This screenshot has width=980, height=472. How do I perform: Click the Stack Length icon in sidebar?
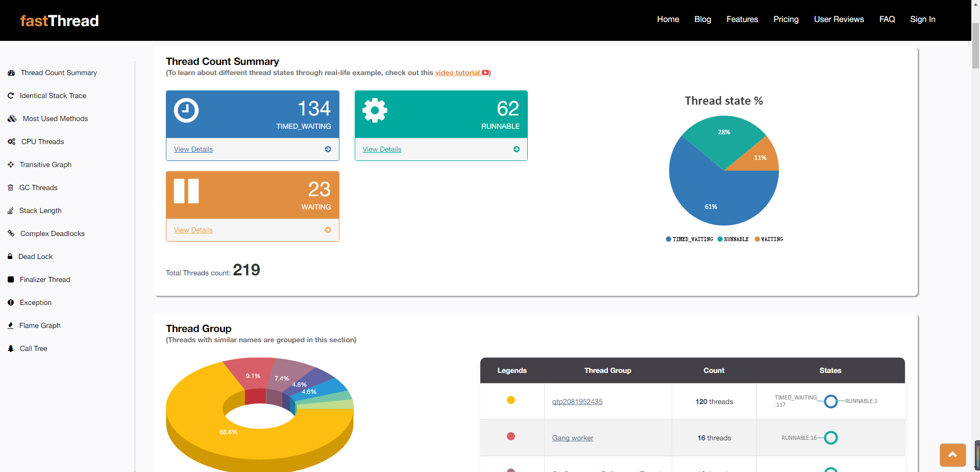pos(10,210)
